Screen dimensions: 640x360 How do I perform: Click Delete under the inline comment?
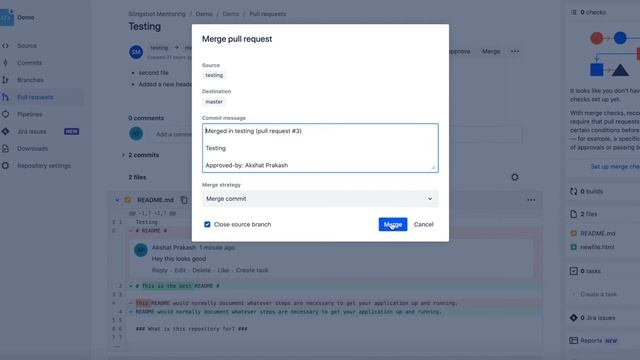tap(202, 270)
